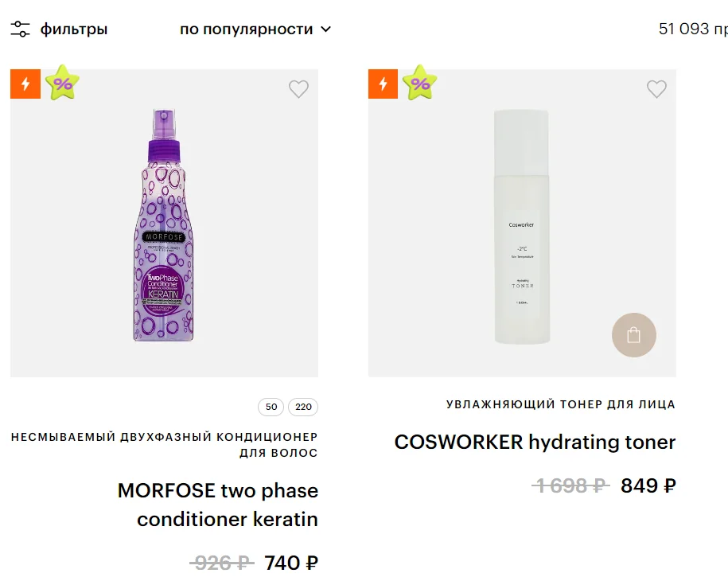Add MORFOSE conditioner to favorites heart
Screen dimensions: 728x577
298,88
